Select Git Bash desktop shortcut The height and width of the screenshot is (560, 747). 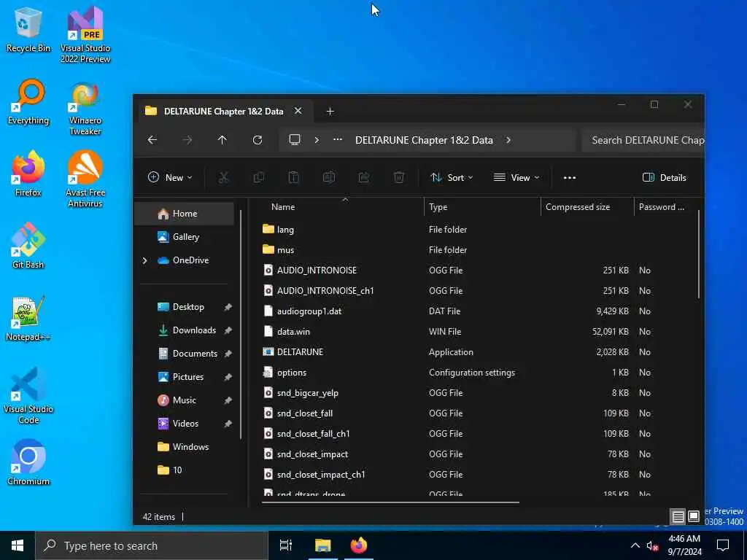coord(28,246)
